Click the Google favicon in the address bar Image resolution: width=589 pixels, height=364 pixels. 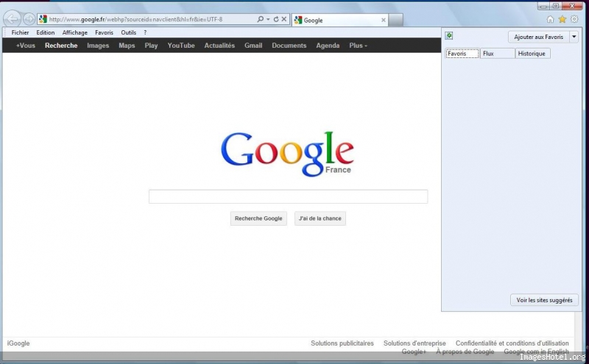point(43,19)
